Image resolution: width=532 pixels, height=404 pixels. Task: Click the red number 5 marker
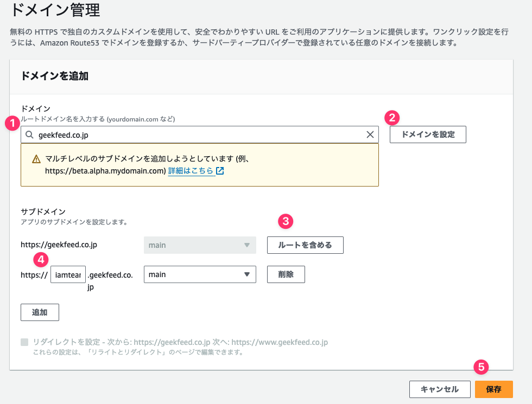pyautogui.click(x=481, y=367)
